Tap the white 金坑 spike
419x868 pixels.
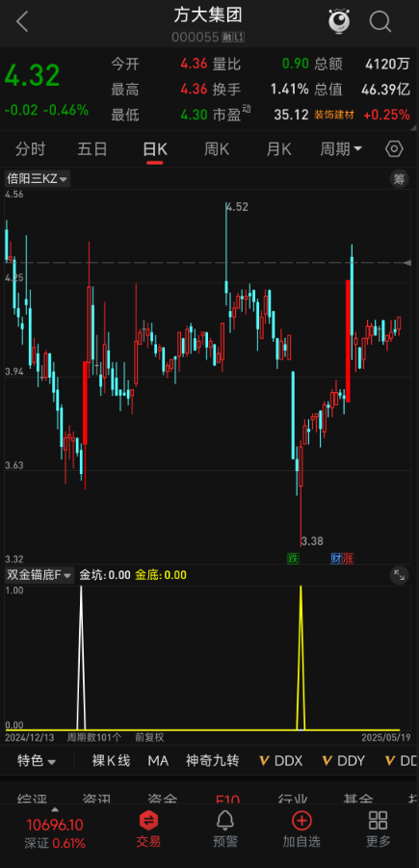[81, 658]
